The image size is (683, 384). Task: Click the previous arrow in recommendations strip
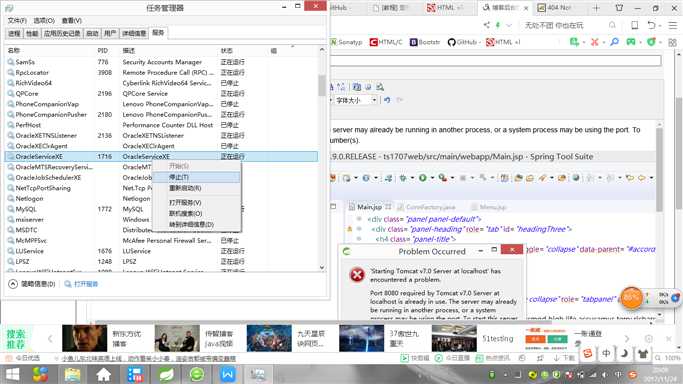click(x=50, y=339)
